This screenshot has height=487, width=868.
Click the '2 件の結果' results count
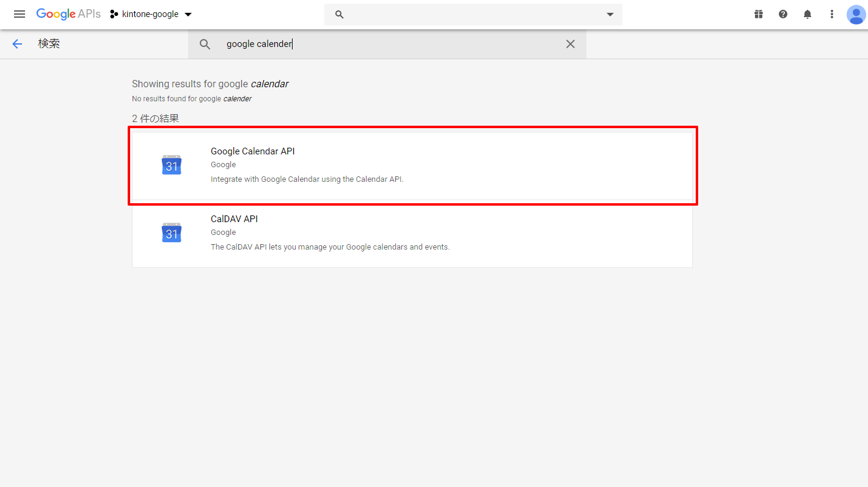coord(156,118)
